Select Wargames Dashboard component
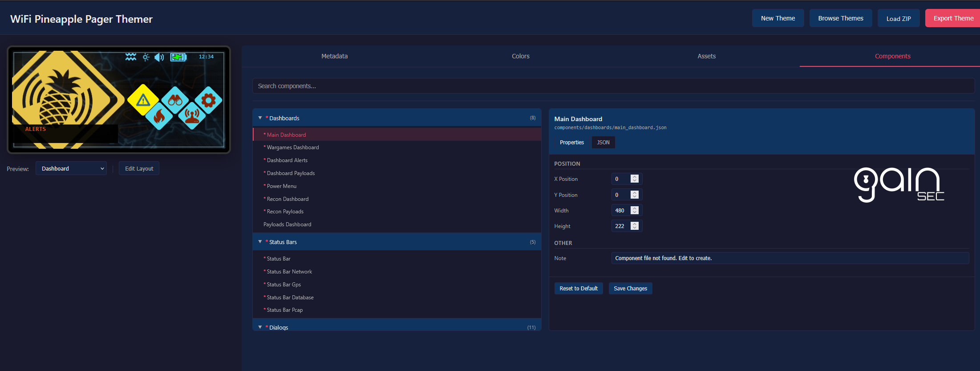 (x=397, y=147)
